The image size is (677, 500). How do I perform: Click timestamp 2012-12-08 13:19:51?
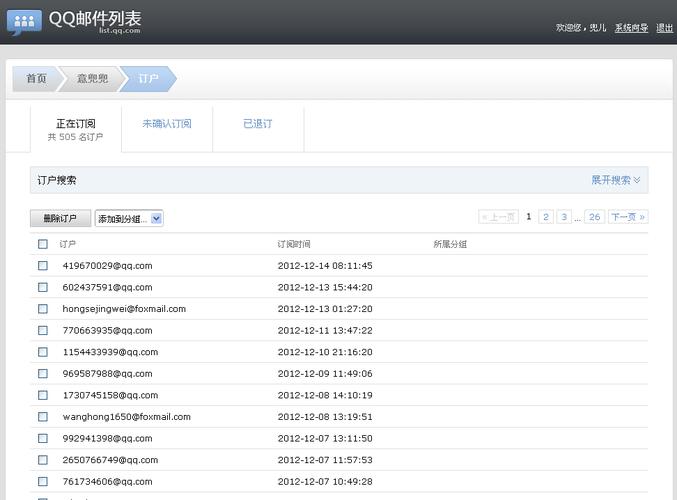click(x=325, y=417)
